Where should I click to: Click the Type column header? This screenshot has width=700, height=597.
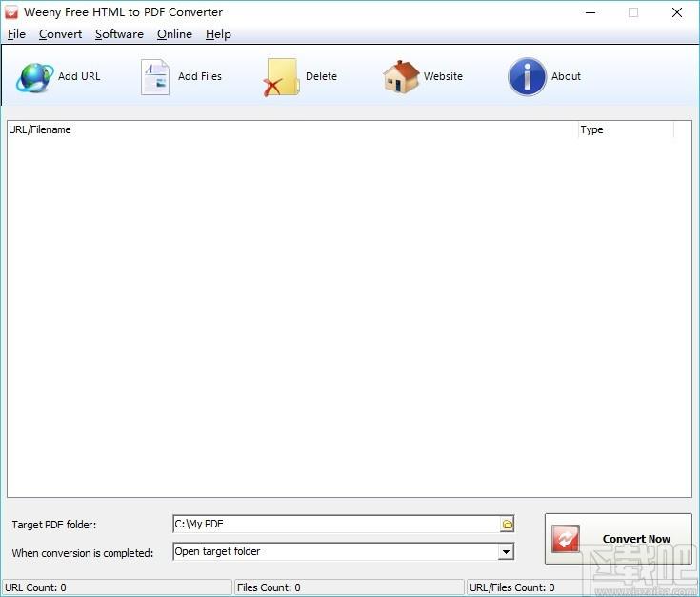pyautogui.click(x=626, y=129)
